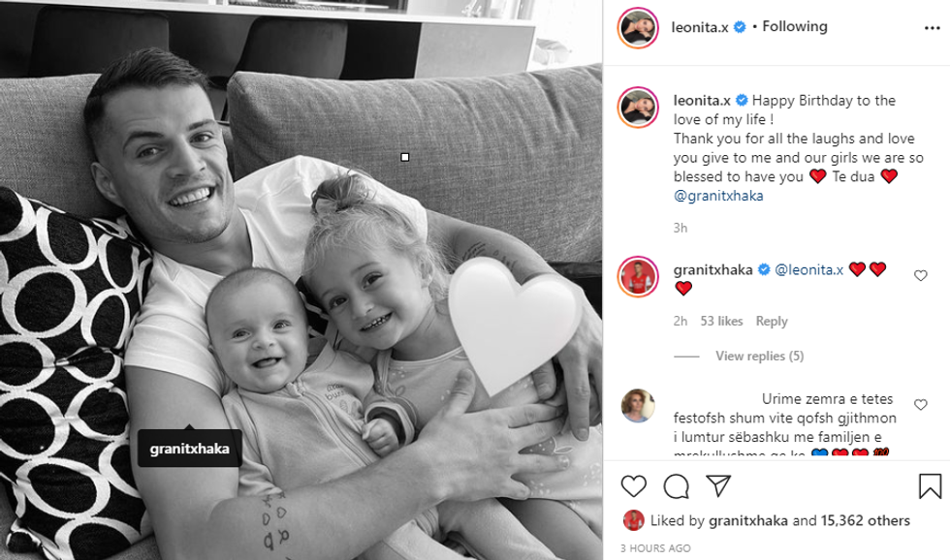
Task: Open granitxhaka's comment avatar
Action: click(x=638, y=277)
